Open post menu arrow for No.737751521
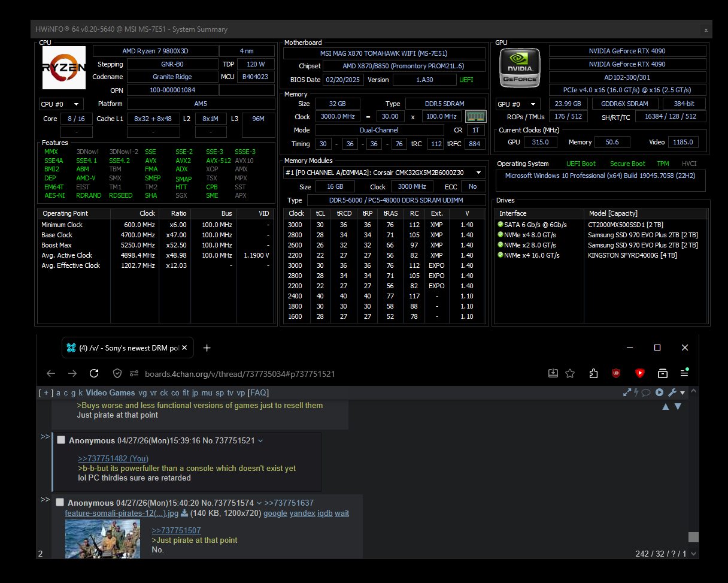Screen dimensions: 728x583 coord(260,441)
